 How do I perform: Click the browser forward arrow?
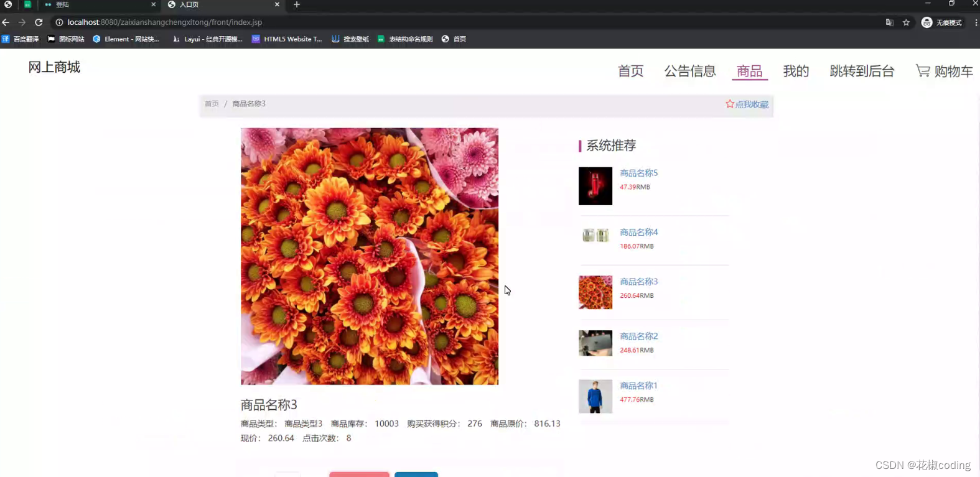pos(22,22)
